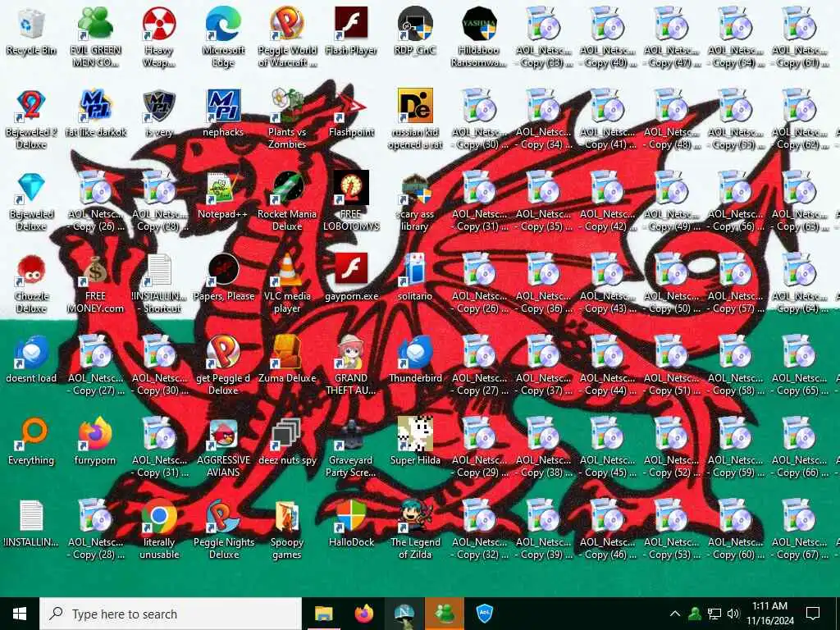Open the volume speaker tray icon

(x=733, y=614)
